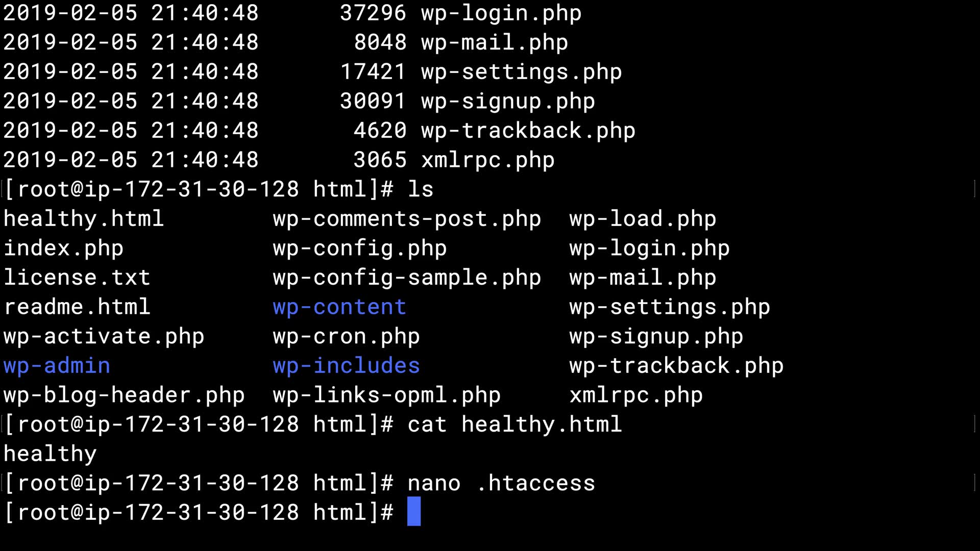Select the wp-config.php filename
The width and height of the screenshot is (980, 551).
point(359,248)
